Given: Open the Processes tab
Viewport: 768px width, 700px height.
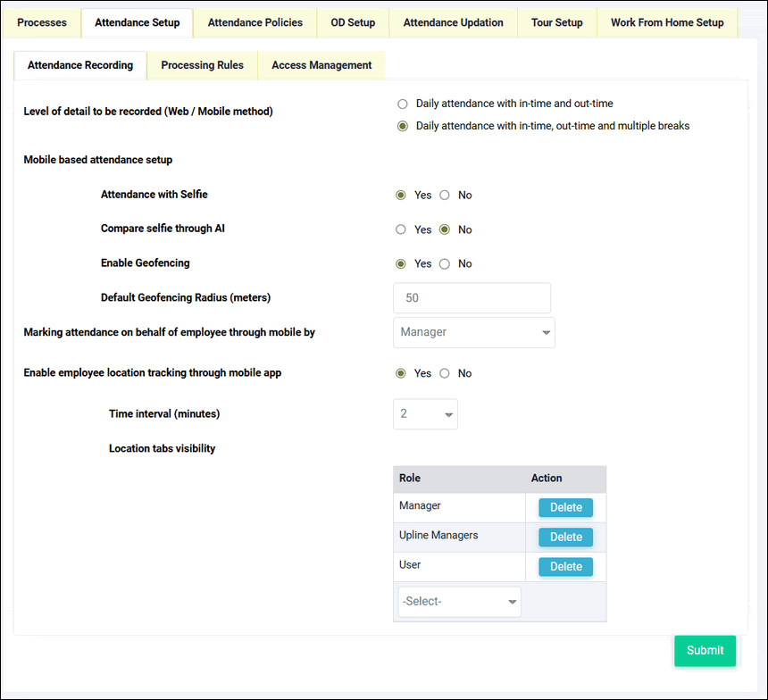Looking at the screenshot, I should click(x=42, y=22).
